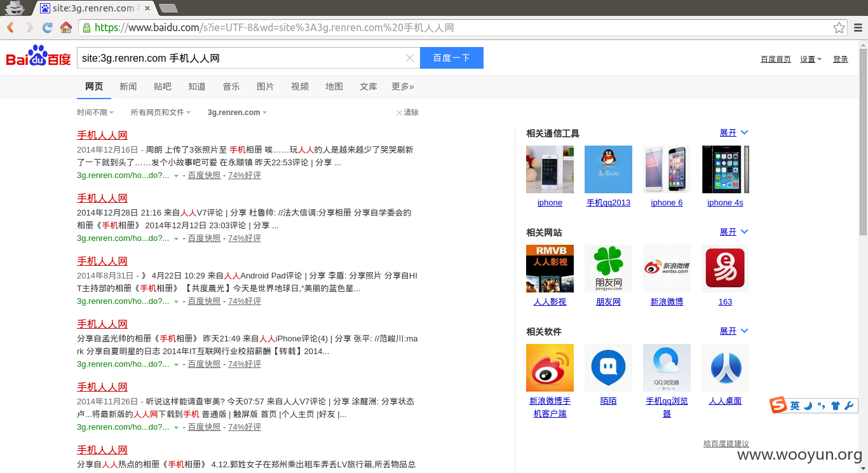This screenshot has height=473, width=868.
Task: Open the iphone thumbnail image
Action: [x=550, y=169]
